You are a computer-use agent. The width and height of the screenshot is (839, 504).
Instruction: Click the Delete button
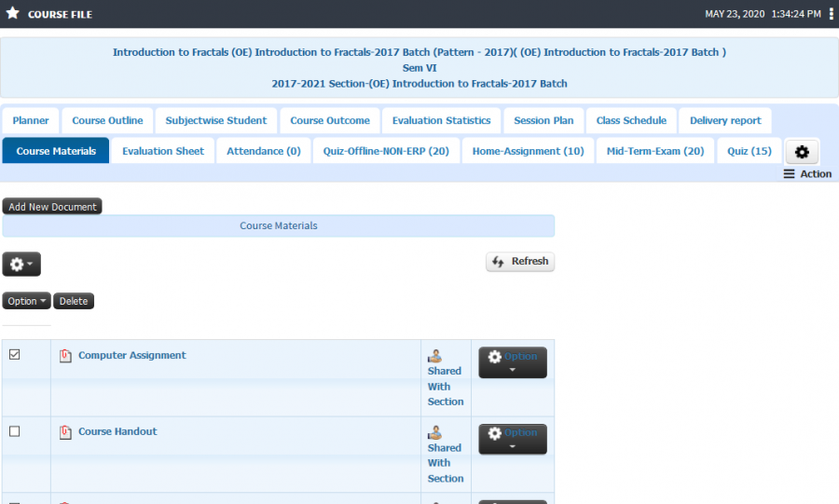[x=74, y=301]
